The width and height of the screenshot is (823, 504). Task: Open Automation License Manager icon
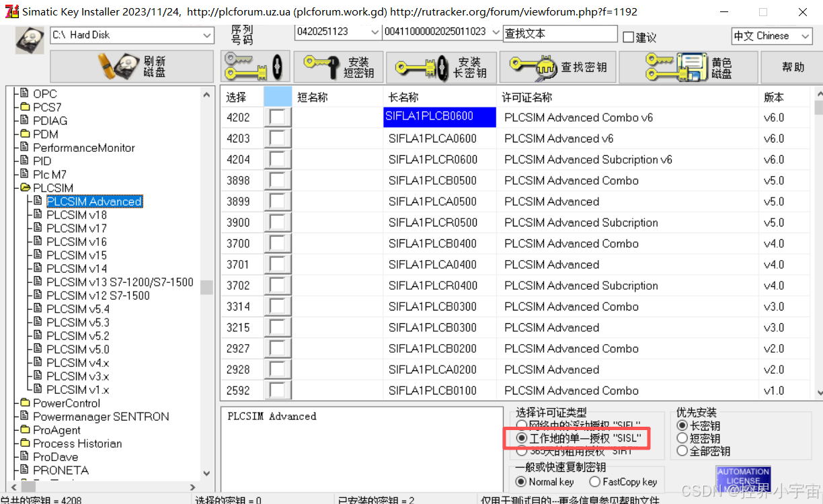(x=743, y=478)
